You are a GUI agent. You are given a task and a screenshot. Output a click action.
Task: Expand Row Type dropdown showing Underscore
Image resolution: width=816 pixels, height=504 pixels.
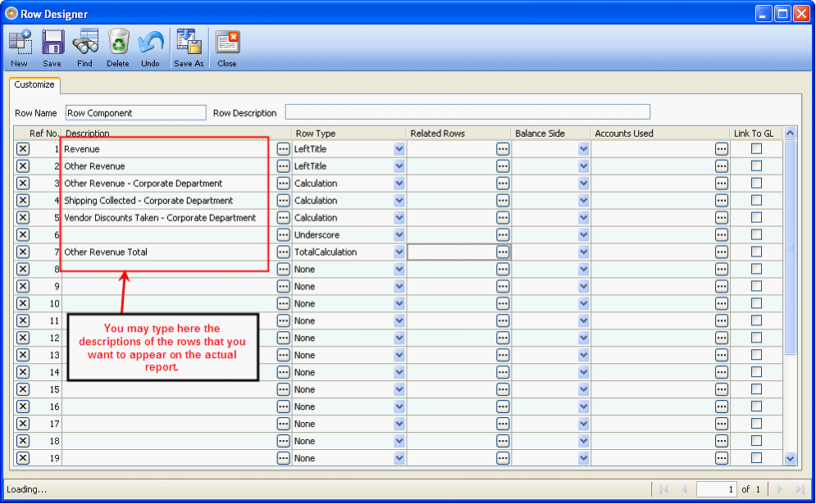click(x=399, y=235)
